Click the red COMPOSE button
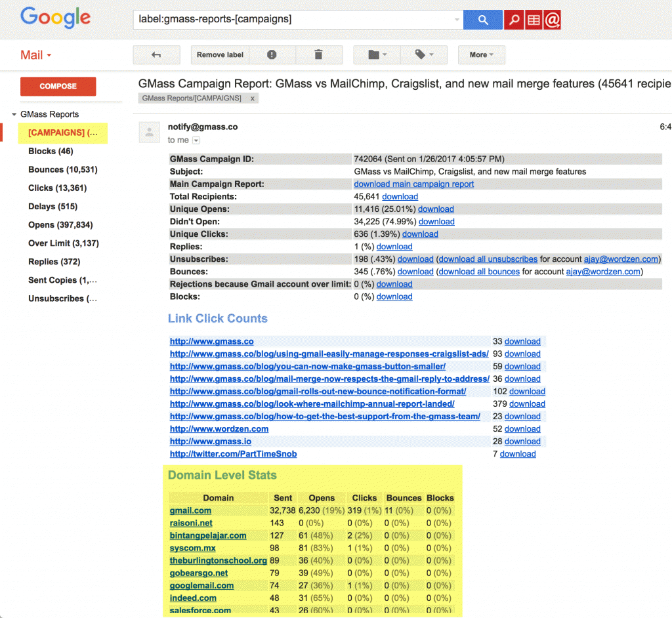 (58, 87)
